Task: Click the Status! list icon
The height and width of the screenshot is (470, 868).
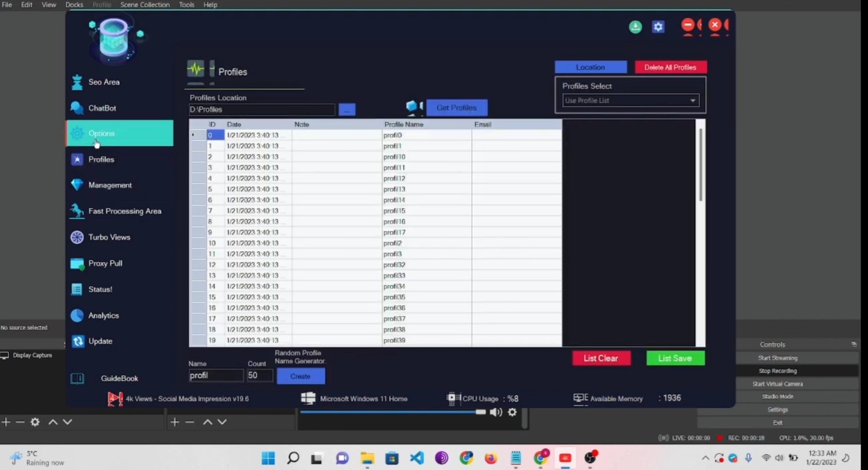Action: (77, 289)
